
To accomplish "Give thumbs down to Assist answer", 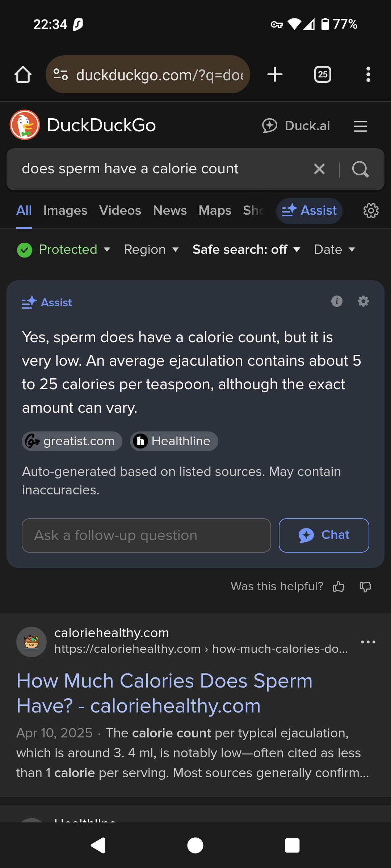I will [365, 586].
